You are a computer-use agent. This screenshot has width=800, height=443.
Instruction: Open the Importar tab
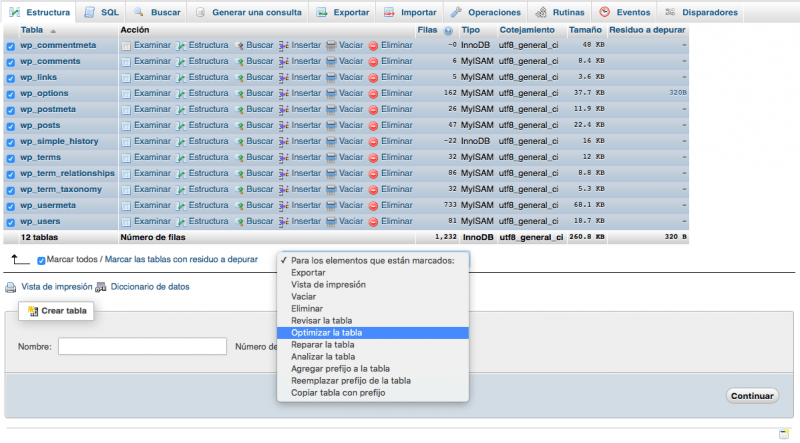pyautogui.click(x=410, y=12)
